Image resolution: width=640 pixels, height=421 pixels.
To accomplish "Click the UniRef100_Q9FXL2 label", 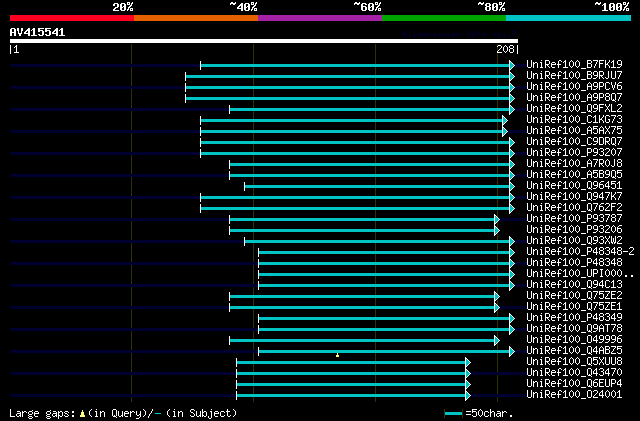I will point(574,109).
